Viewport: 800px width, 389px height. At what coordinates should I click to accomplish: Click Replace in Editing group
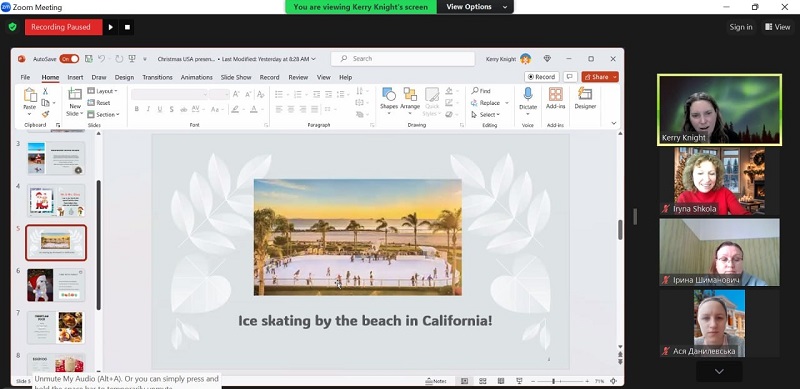486,103
